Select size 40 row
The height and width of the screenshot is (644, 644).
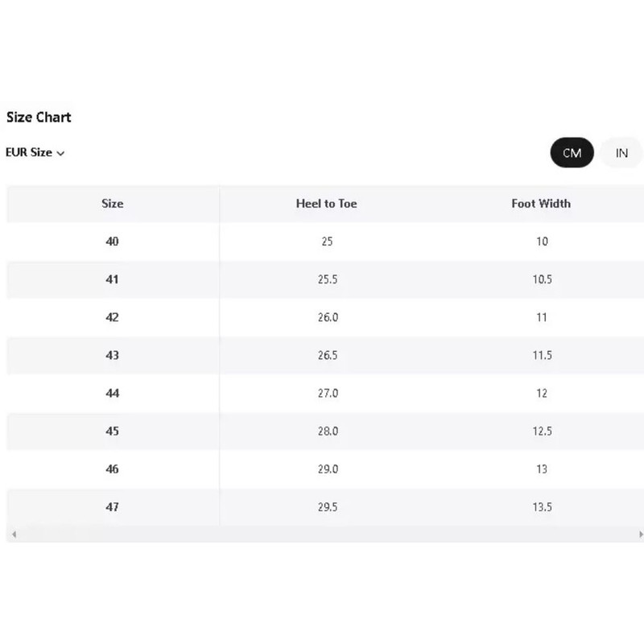click(325, 242)
